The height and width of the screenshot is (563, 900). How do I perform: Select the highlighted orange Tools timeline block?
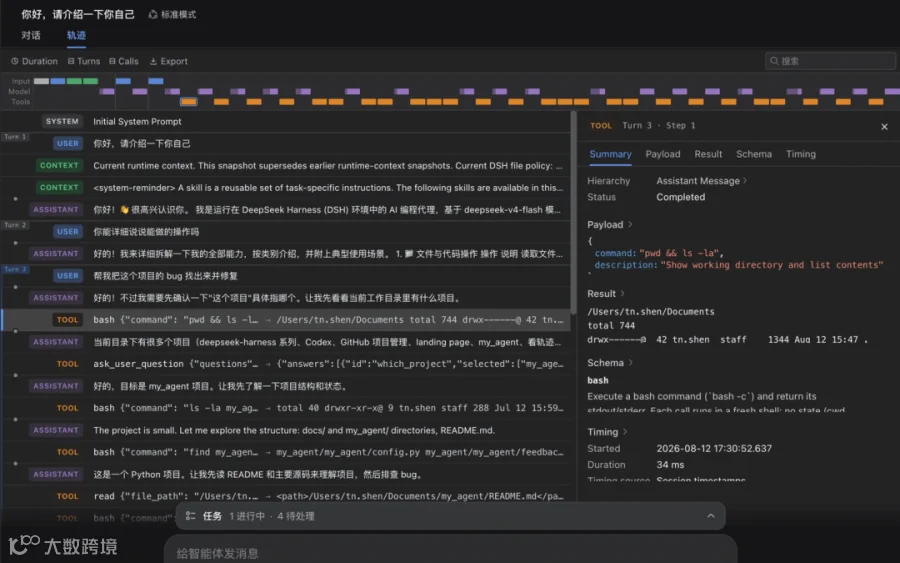pos(189,102)
